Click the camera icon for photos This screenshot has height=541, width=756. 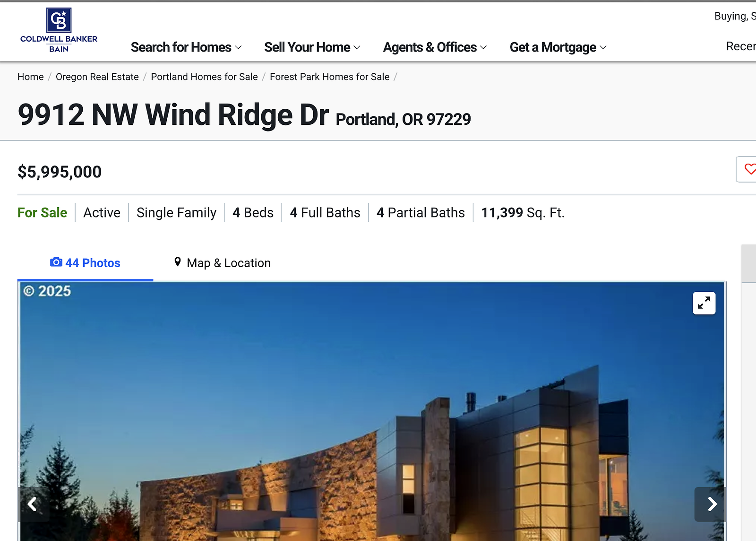pyautogui.click(x=56, y=262)
